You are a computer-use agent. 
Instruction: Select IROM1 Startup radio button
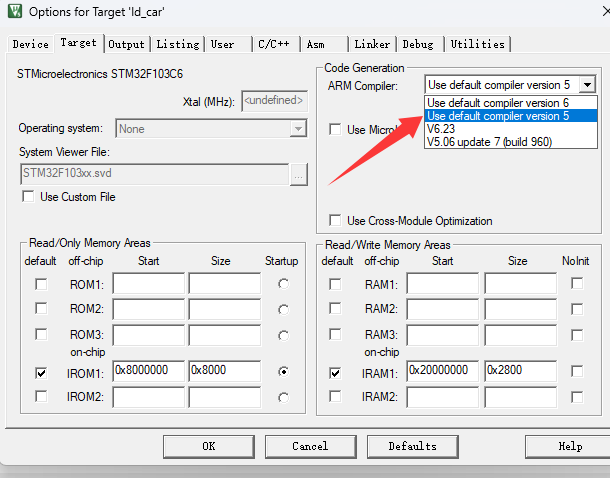click(284, 372)
